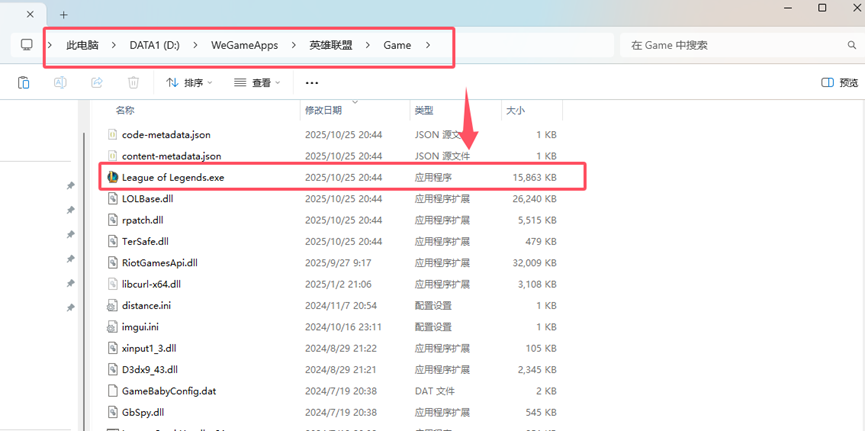Select RiotGamesApi.dll file name
Image resolution: width=865 pixels, height=431 pixels.
point(159,263)
